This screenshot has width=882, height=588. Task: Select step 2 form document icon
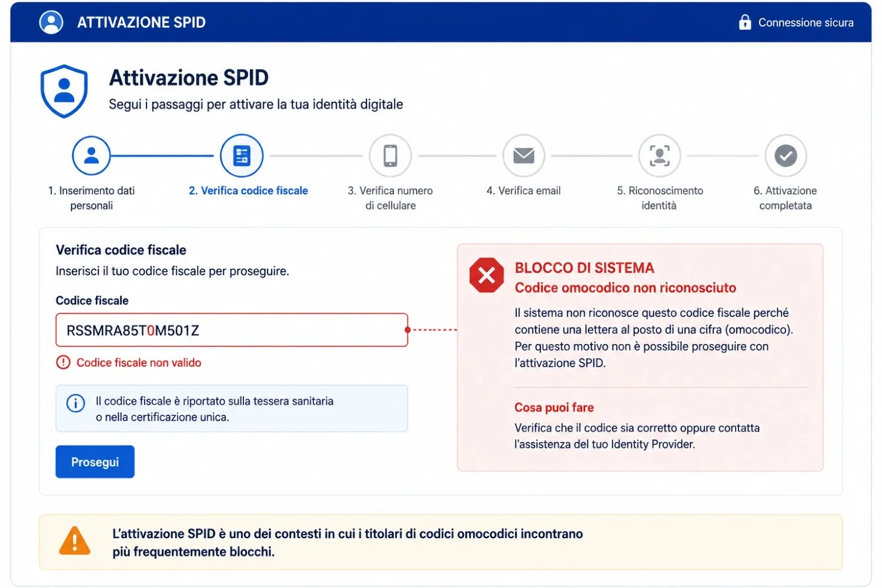coord(242,156)
